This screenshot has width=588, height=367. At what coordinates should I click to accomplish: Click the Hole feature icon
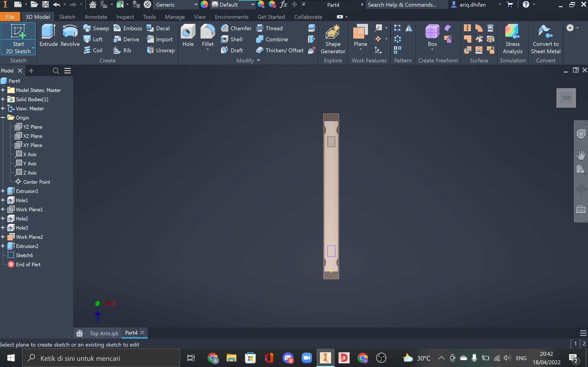tap(188, 32)
